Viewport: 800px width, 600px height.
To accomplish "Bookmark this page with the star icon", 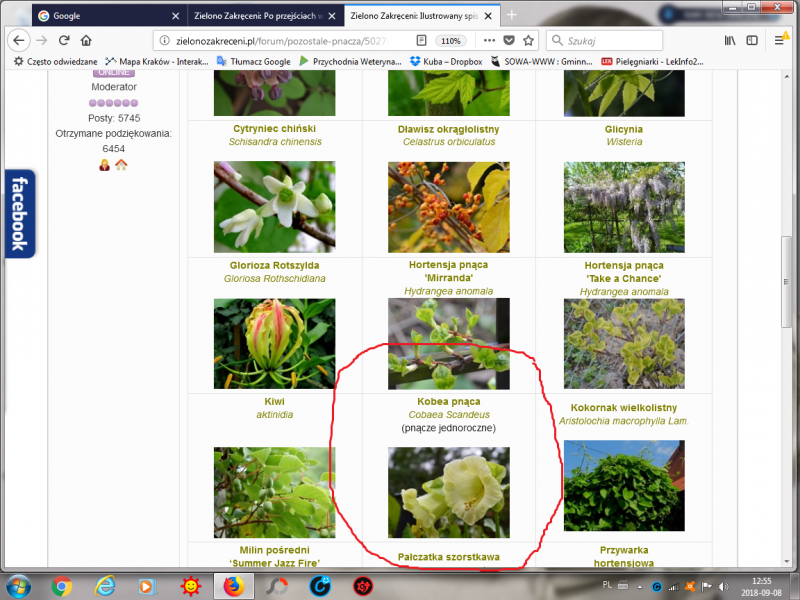I will point(528,40).
